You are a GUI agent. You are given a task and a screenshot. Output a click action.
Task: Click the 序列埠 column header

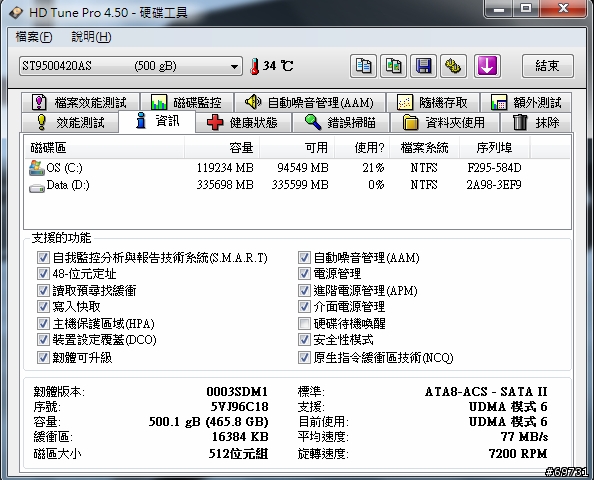coord(495,147)
